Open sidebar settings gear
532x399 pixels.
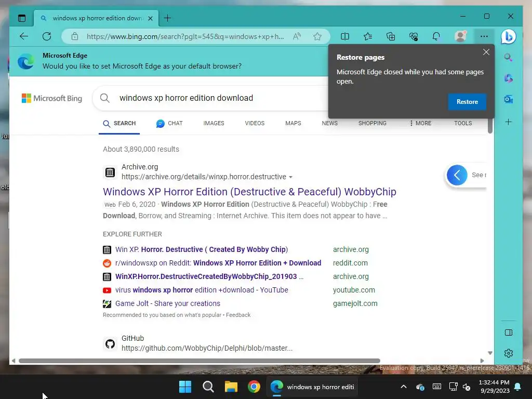509,353
